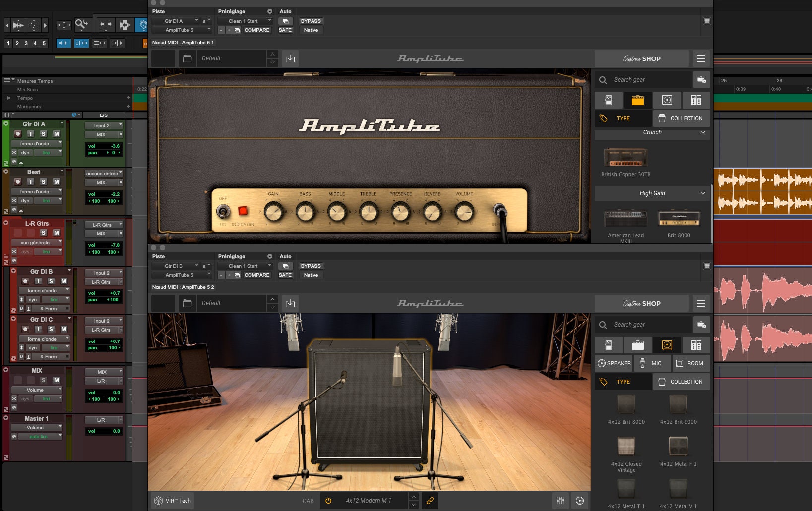This screenshot has width=812, height=511.
Task: Open the hamburger menu in top AmpliTube
Action: click(701, 58)
